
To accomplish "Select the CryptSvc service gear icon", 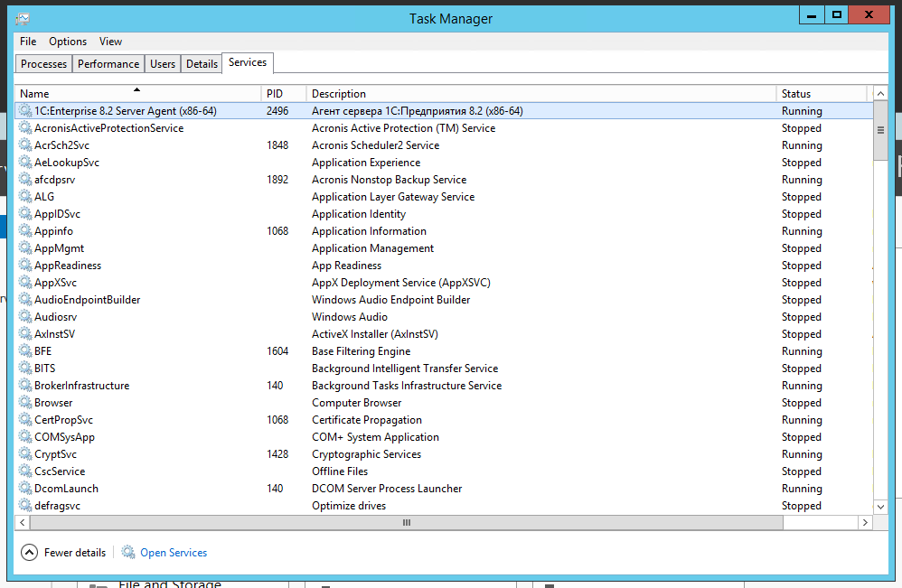I will point(24,453).
